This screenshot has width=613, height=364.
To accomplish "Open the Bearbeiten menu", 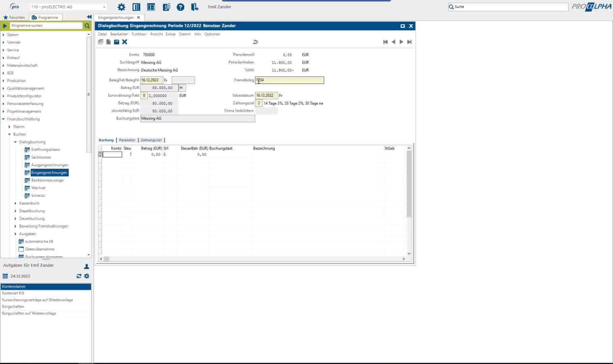I will coord(119,34).
